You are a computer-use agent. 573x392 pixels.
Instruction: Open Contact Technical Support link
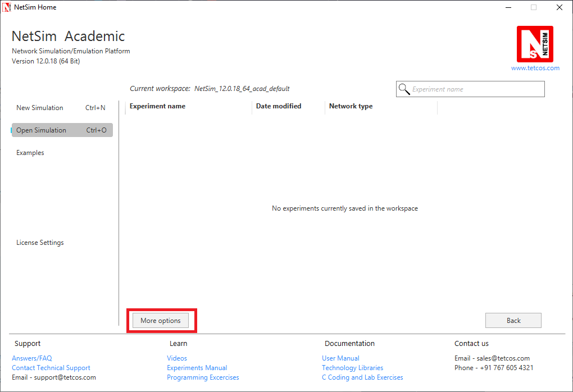click(51, 368)
